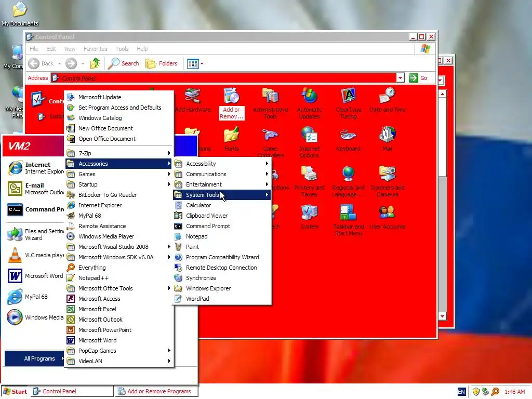Open ClearType Tuning applet

[349, 103]
